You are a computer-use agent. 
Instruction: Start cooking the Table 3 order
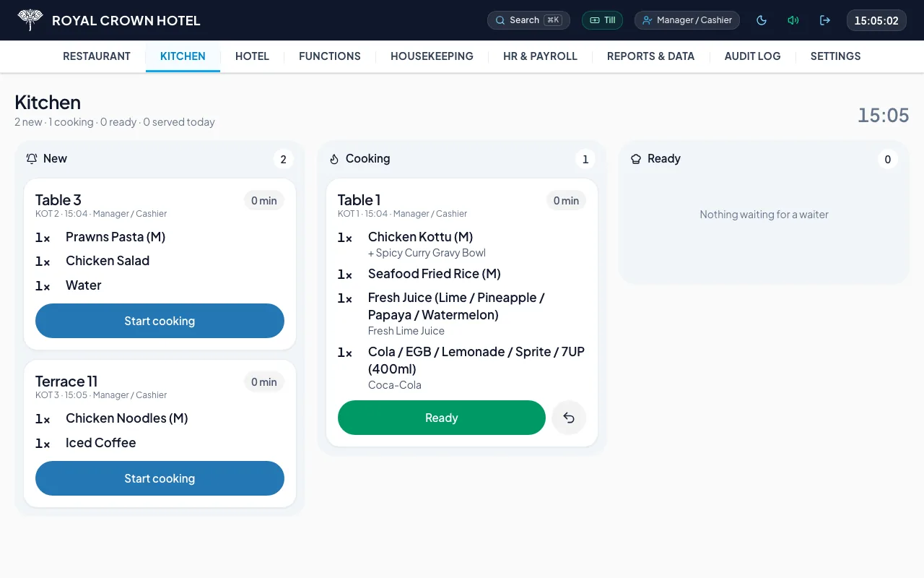[160, 321]
